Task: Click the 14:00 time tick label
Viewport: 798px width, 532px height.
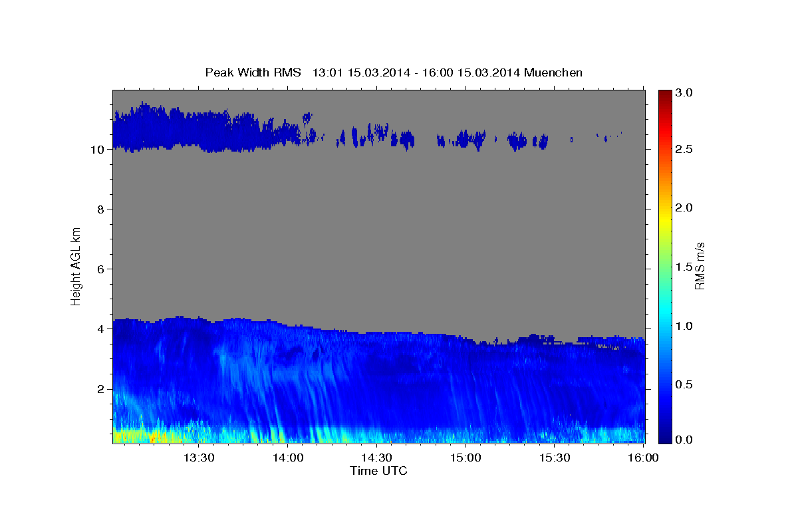Action: [287, 458]
